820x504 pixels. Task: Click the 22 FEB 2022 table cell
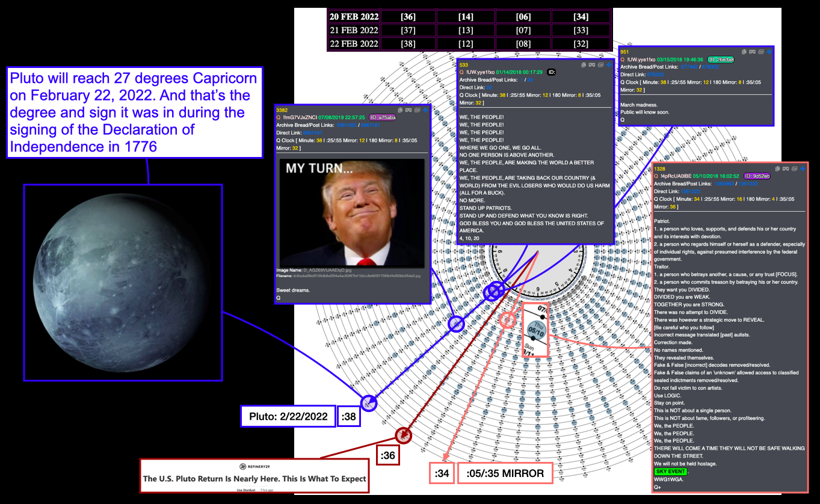(x=354, y=43)
